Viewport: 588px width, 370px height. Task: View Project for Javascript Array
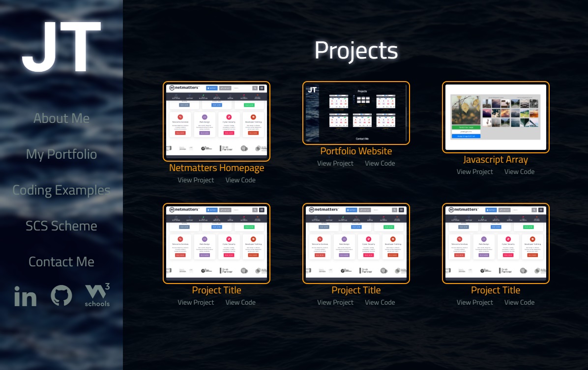coord(475,171)
